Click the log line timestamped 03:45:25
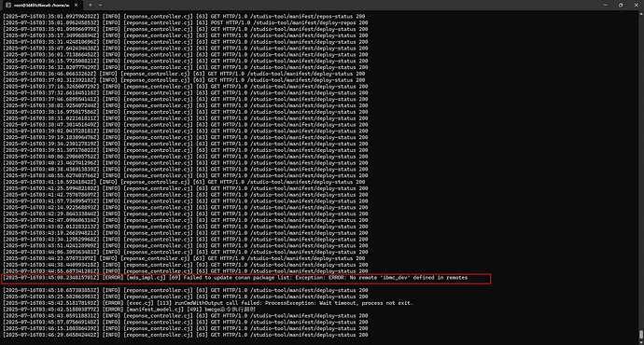The image size is (644, 345). [x=185, y=297]
